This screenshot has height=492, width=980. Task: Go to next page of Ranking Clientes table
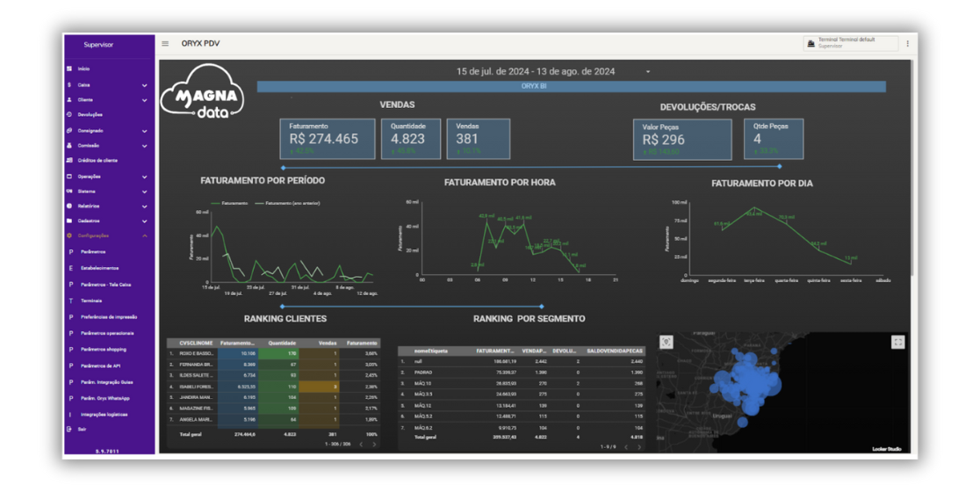(x=374, y=445)
